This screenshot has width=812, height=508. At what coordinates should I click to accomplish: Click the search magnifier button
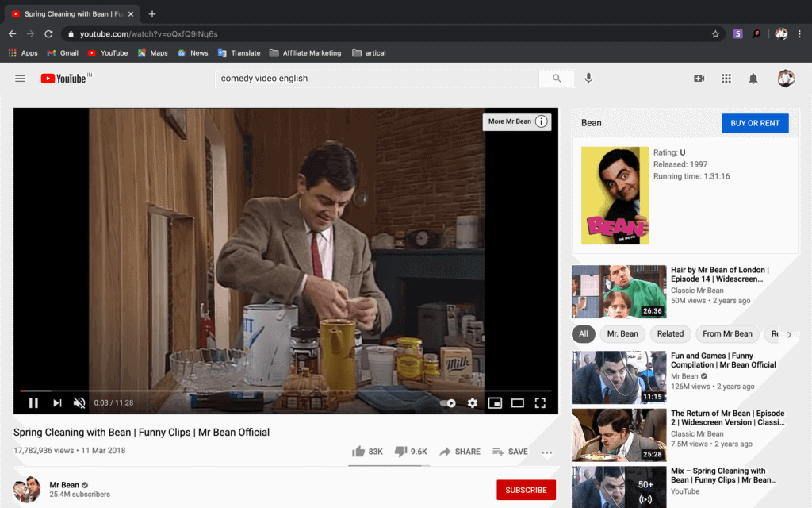557,79
